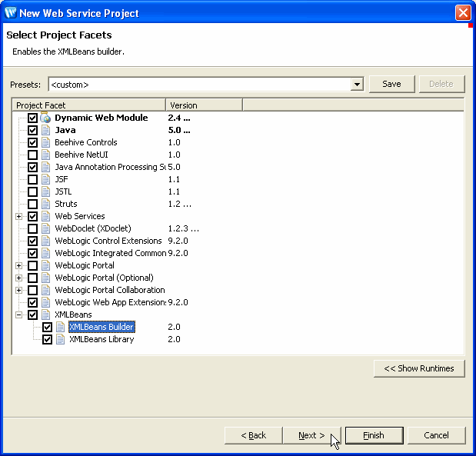Go Back to the previous wizard page
476x456 pixels.
[254, 435]
